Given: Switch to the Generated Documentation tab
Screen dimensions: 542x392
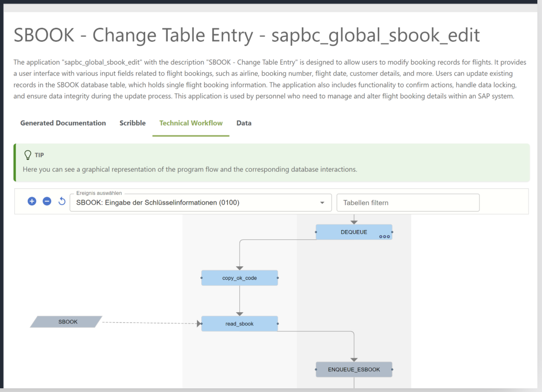Looking at the screenshot, I should tap(63, 123).
